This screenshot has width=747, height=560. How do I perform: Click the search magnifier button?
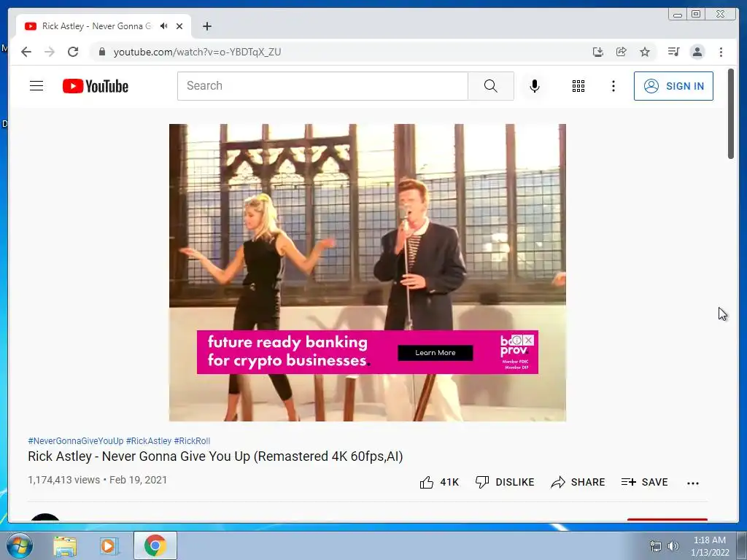[x=491, y=86]
